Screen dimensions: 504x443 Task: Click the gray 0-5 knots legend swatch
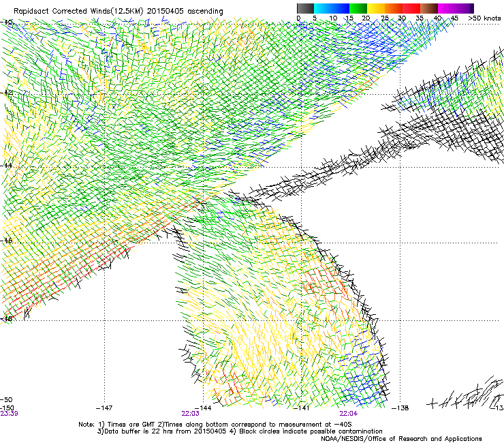click(305, 8)
